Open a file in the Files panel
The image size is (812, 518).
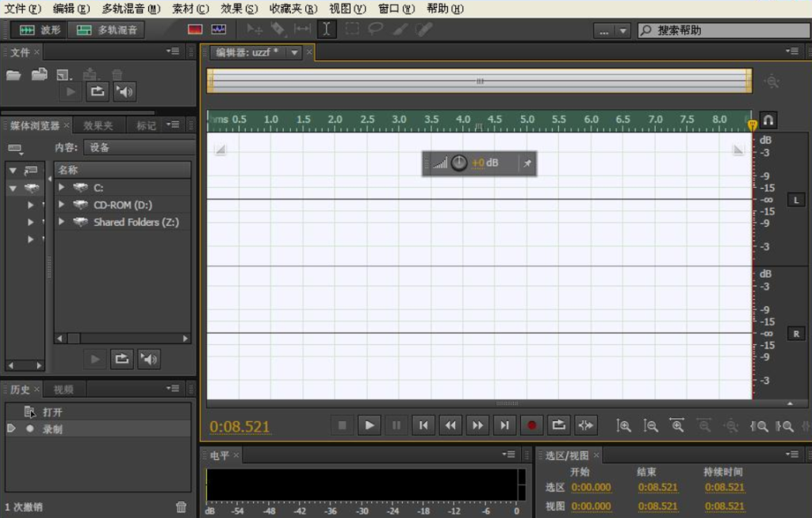[13, 75]
